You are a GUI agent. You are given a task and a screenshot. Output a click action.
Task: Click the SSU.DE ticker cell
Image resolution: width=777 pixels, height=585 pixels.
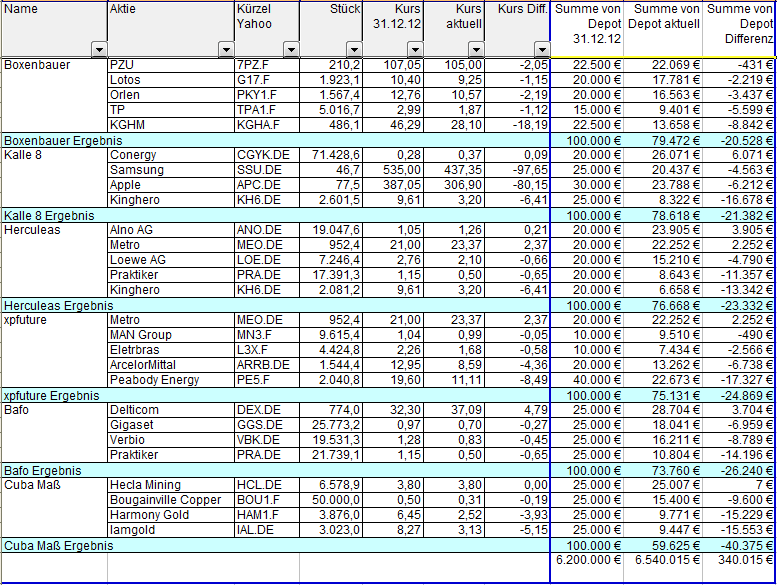267,170
